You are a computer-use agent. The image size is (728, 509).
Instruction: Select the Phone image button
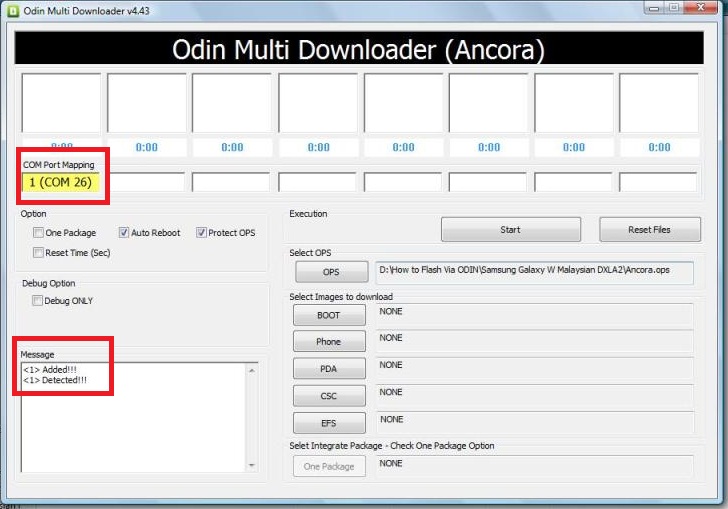329,341
